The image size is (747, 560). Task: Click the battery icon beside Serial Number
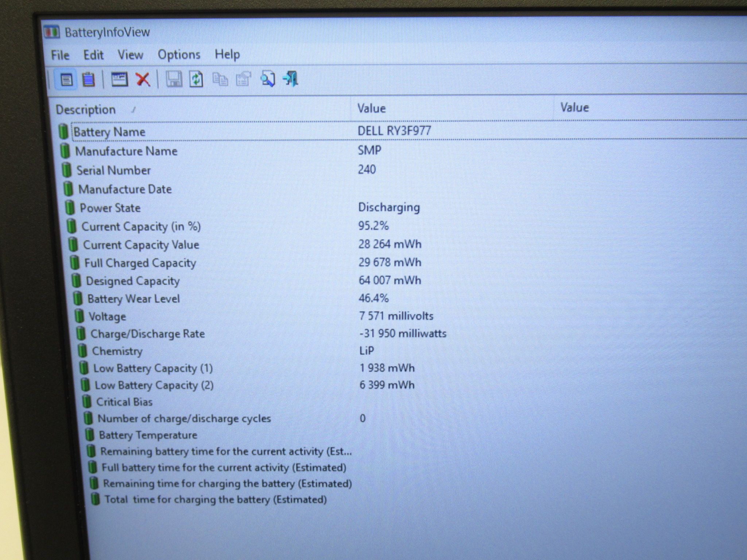[66, 170]
